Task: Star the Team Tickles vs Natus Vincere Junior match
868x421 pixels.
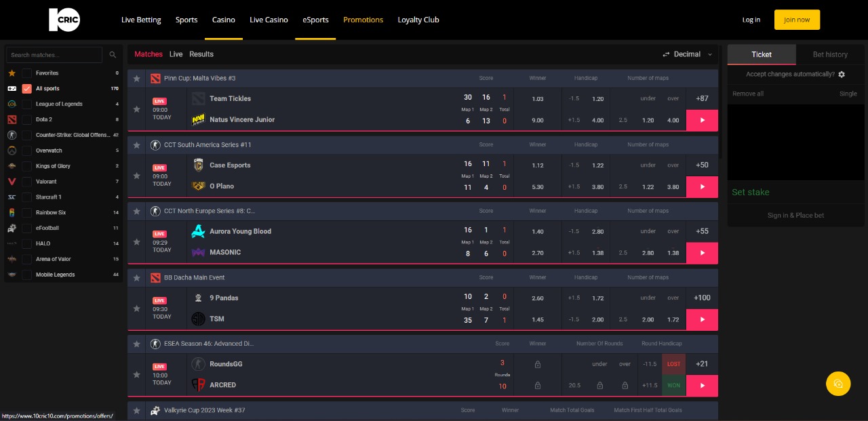Action: coord(136,109)
